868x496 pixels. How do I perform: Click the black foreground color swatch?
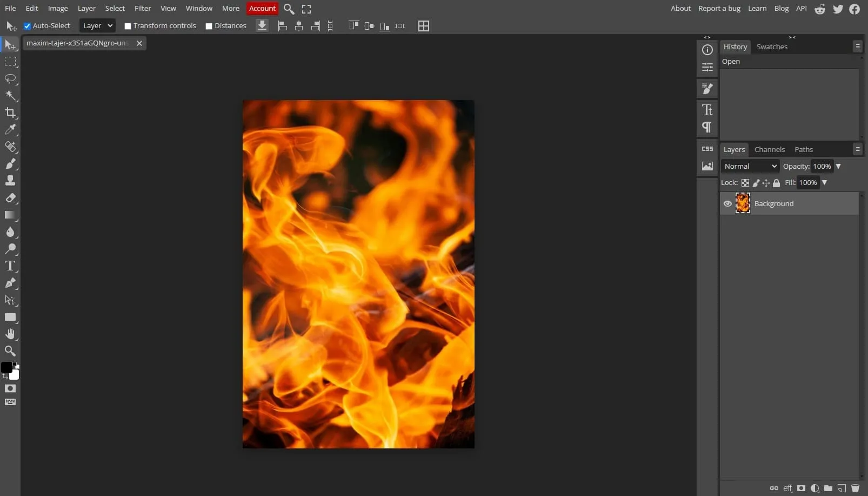coord(6,368)
